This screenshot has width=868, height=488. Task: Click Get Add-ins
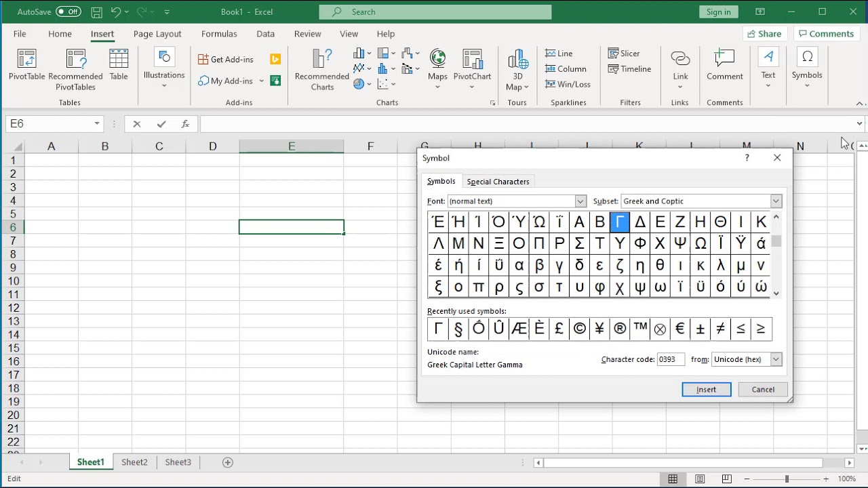tap(226, 60)
